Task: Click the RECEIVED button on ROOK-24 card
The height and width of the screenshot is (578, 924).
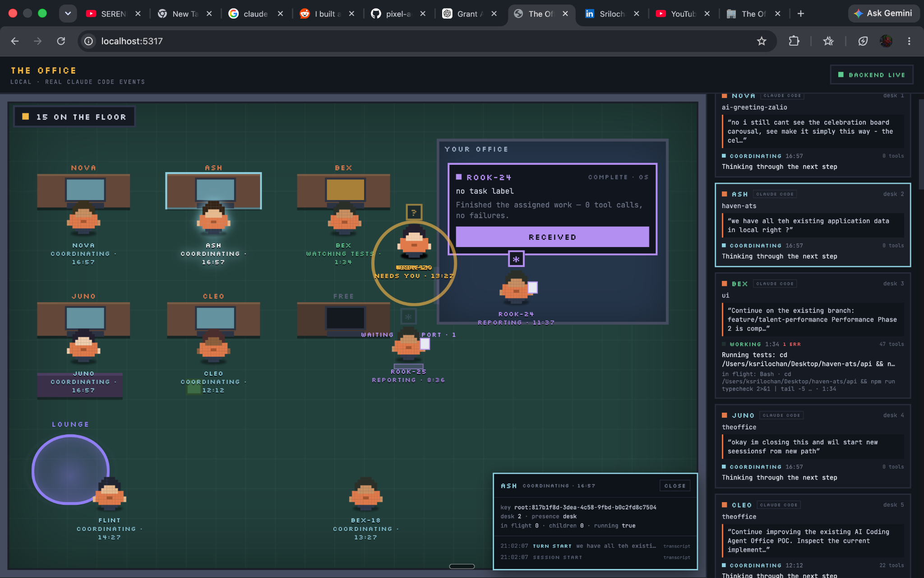Action: 552,237
